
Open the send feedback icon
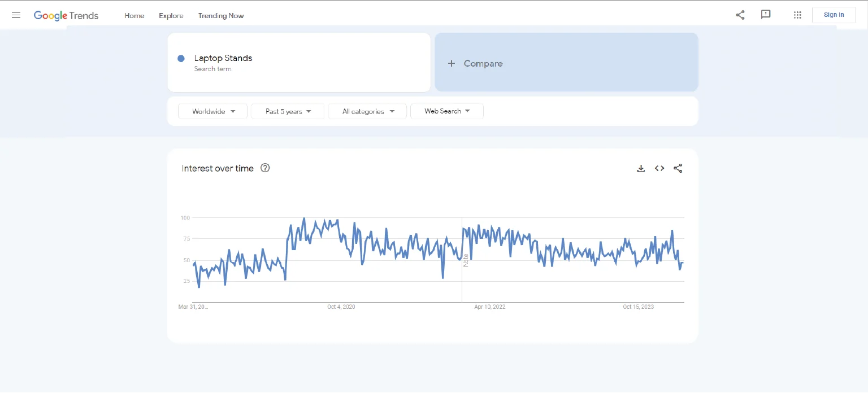click(x=766, y=15)
